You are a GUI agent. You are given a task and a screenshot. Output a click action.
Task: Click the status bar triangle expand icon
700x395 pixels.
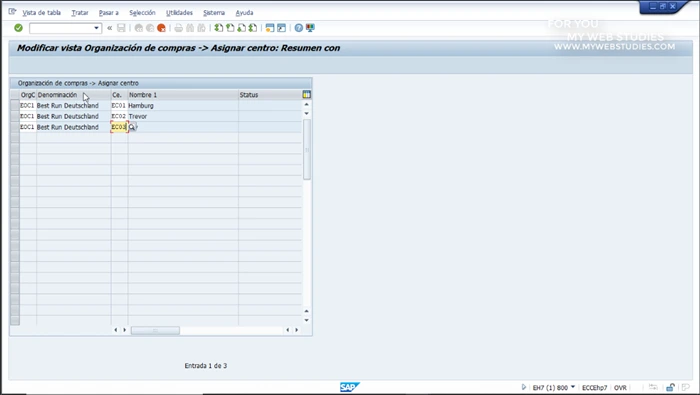coord(524,387)
